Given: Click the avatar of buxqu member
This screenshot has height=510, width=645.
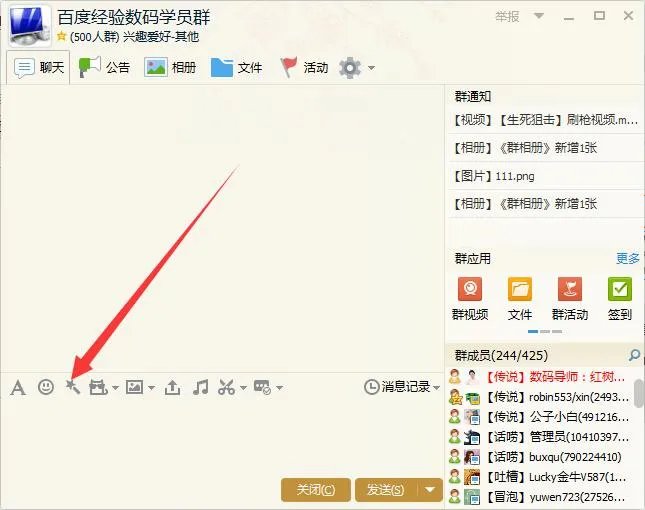Looking at the screenshot, I should click(472, 457).
